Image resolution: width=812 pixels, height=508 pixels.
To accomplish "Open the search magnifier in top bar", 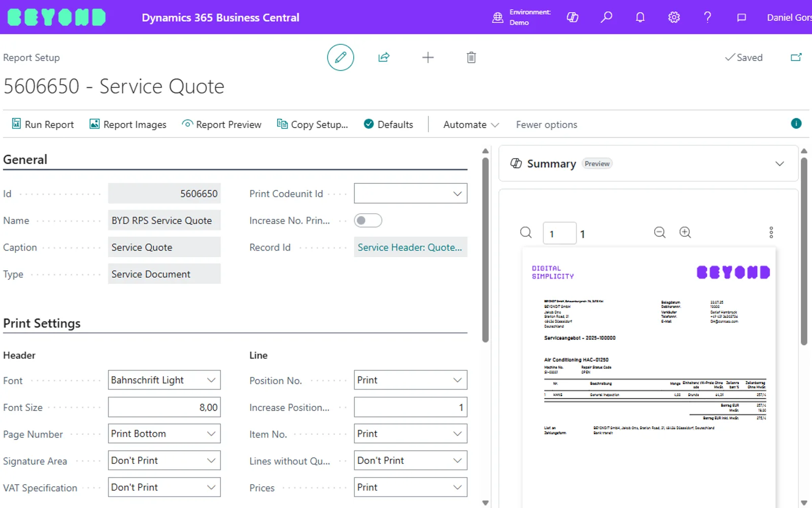I will tap(606, 17).
